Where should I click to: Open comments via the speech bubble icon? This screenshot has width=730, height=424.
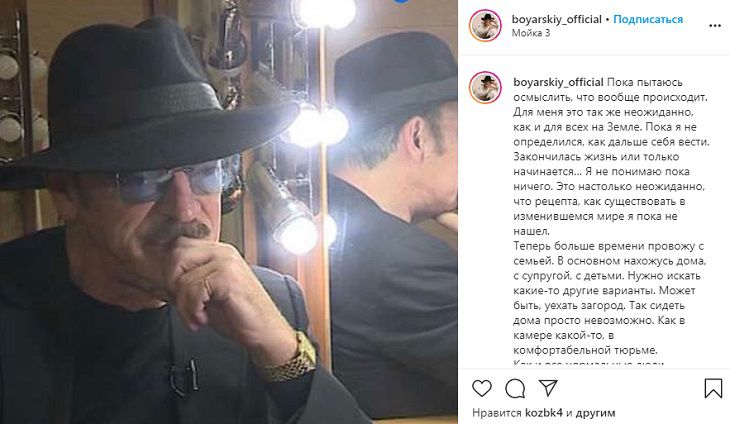[515, 387]
